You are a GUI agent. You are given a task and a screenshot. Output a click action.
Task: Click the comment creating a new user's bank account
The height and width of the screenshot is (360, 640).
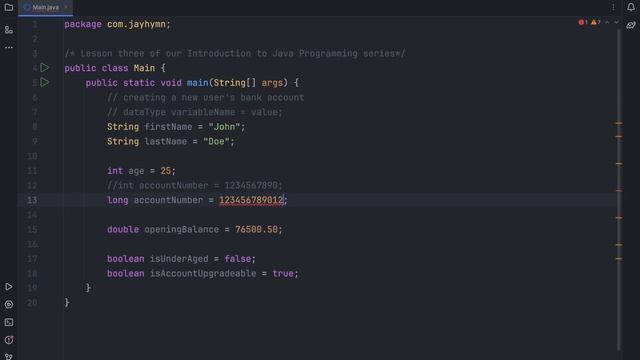205,98
